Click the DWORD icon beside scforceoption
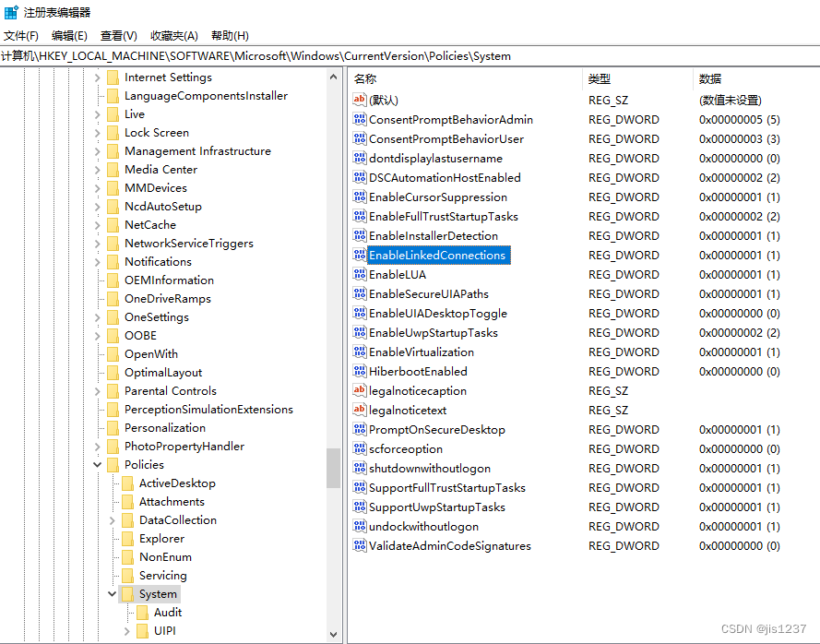The height and width of the screenshot is (644, 820). point(360,448)
